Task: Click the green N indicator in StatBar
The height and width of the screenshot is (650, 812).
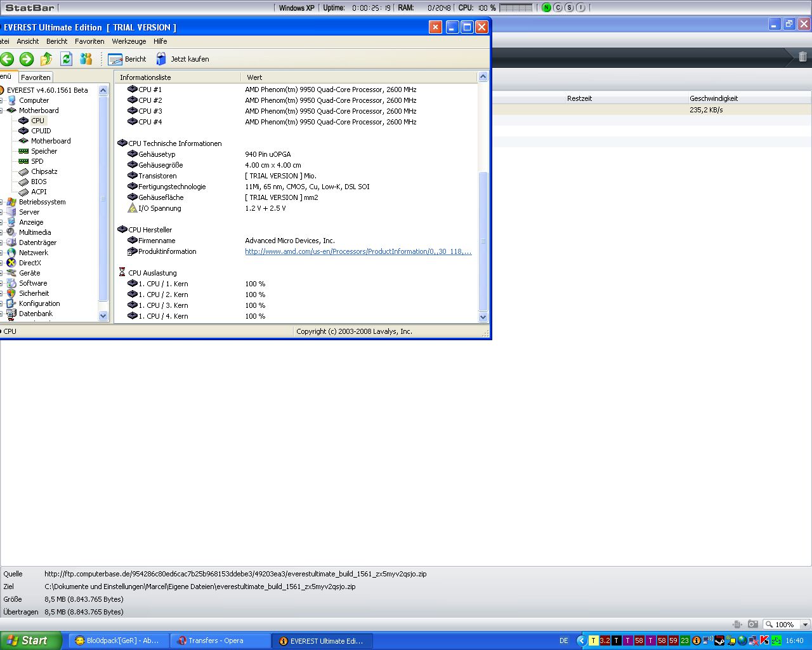Action: [x=546, y=8]
